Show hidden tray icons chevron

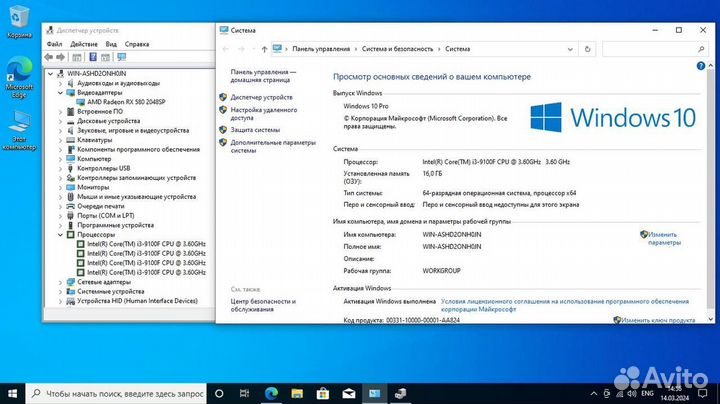(x=594, y=393)
